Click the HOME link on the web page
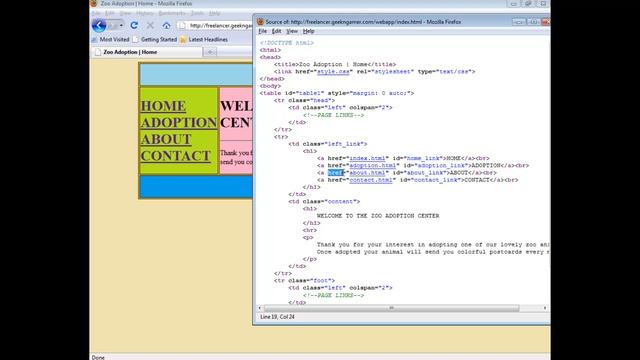The height and width of the screenshot is (360, 640). tap(163, 106)
